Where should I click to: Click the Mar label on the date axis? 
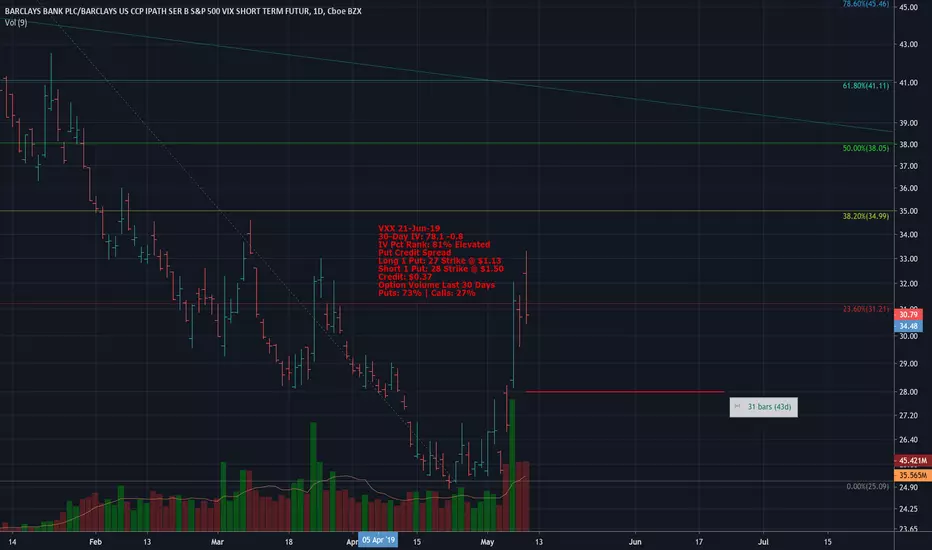click(218, 542)
